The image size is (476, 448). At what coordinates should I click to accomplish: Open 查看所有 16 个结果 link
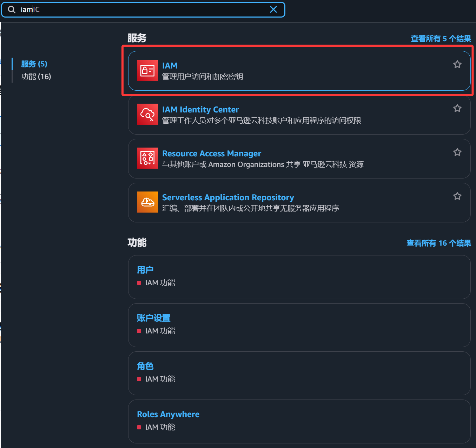(438, 243)
